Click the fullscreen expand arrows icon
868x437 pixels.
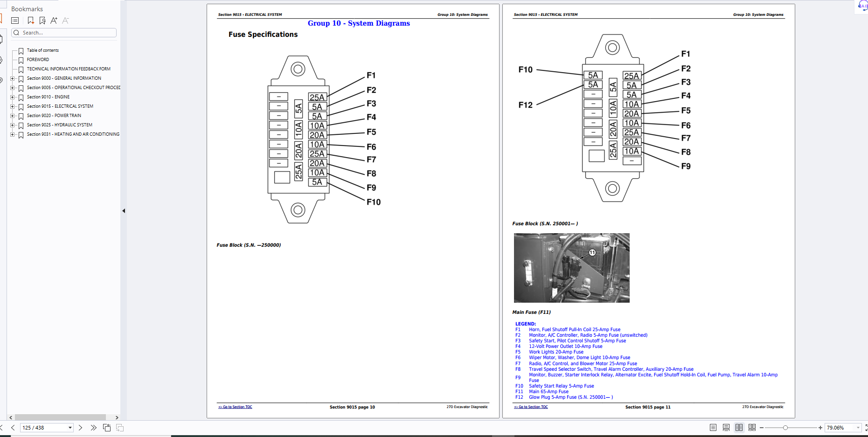pyautogui.click(x=866, y=428)
